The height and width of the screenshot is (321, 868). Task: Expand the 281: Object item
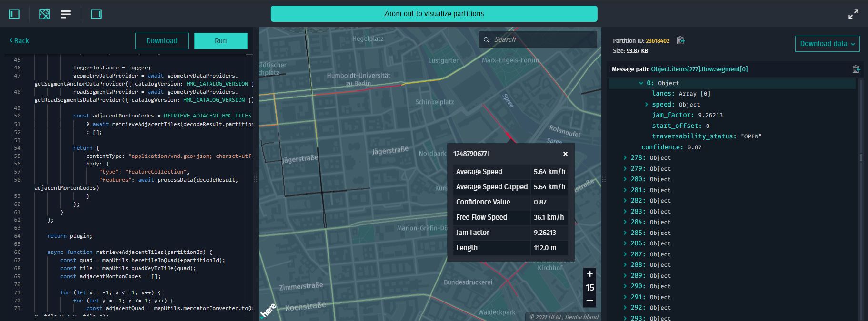(625, 190)
